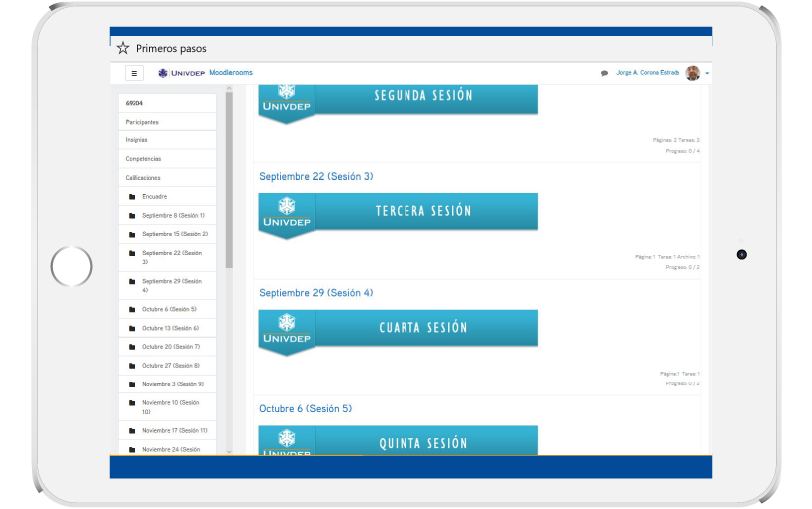Click the sidebar vertical scrollbar thumb
The width and height of the screenshot is (812, 509).
coord(229,179)
